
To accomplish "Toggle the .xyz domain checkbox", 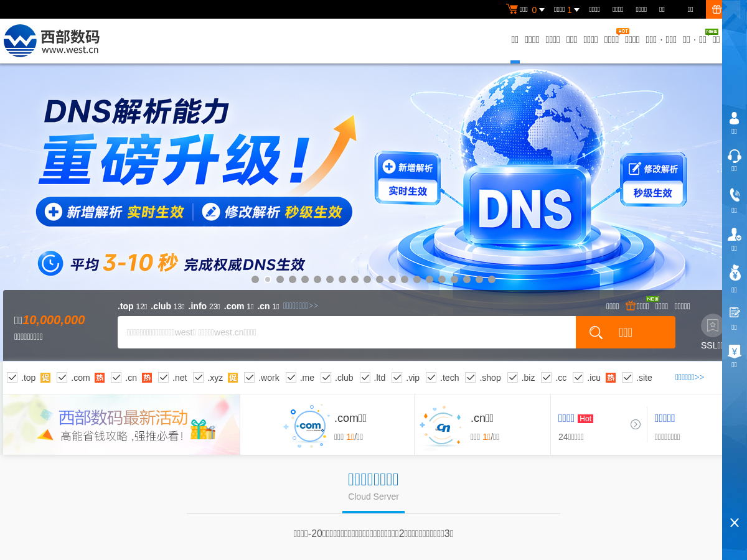I will pyautogui.click(x=198, y=377).
